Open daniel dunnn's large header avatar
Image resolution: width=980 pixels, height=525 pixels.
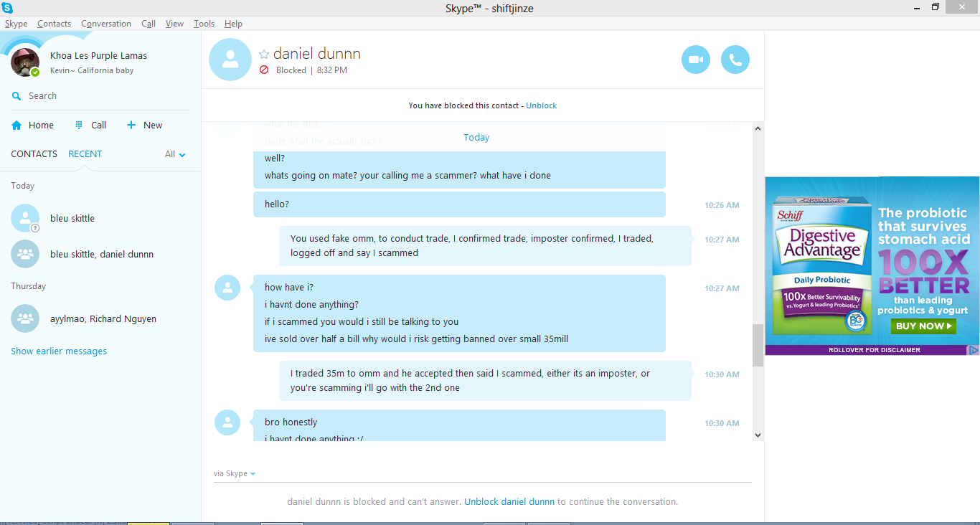click(230, 60)
